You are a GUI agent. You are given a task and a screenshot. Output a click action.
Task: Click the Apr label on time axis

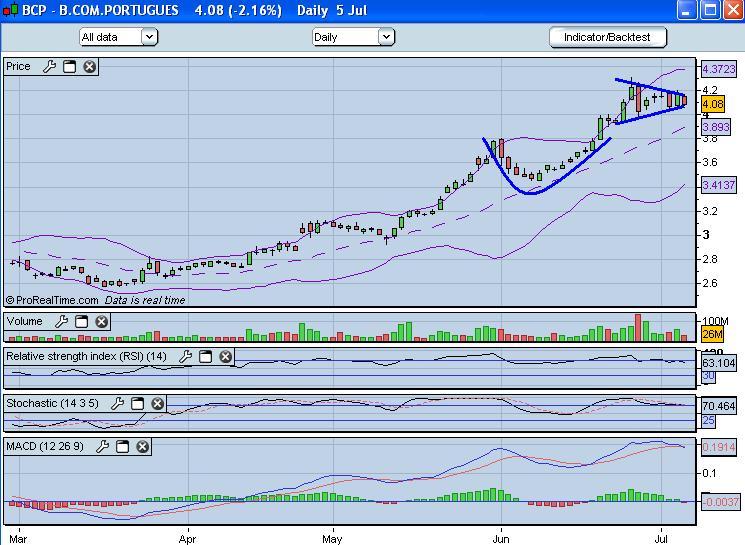tap(187, 539)
